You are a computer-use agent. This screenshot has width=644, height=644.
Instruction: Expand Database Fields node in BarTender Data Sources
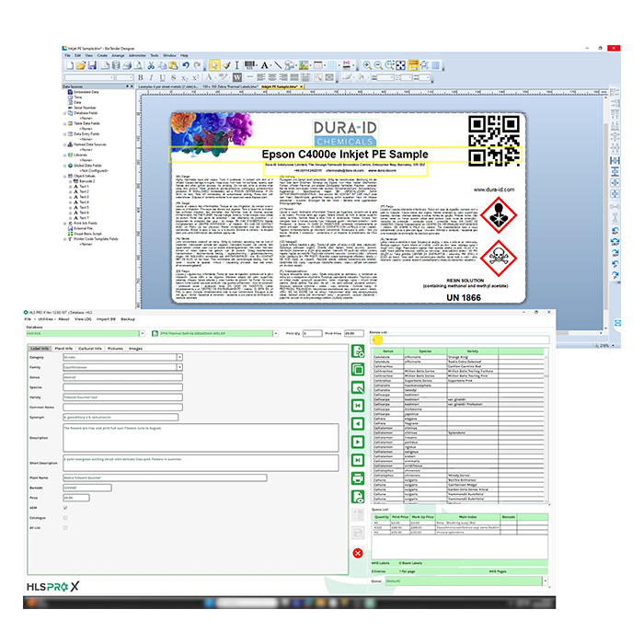point(65,113)
